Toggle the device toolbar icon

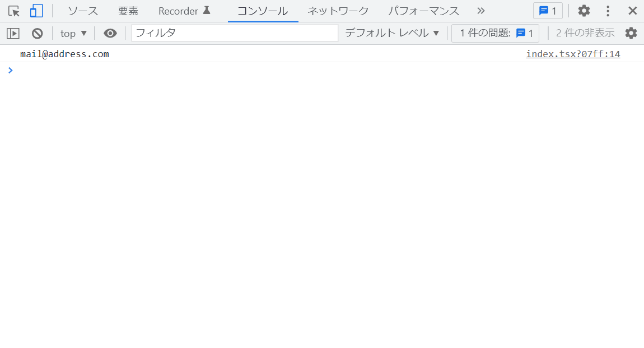36,11
